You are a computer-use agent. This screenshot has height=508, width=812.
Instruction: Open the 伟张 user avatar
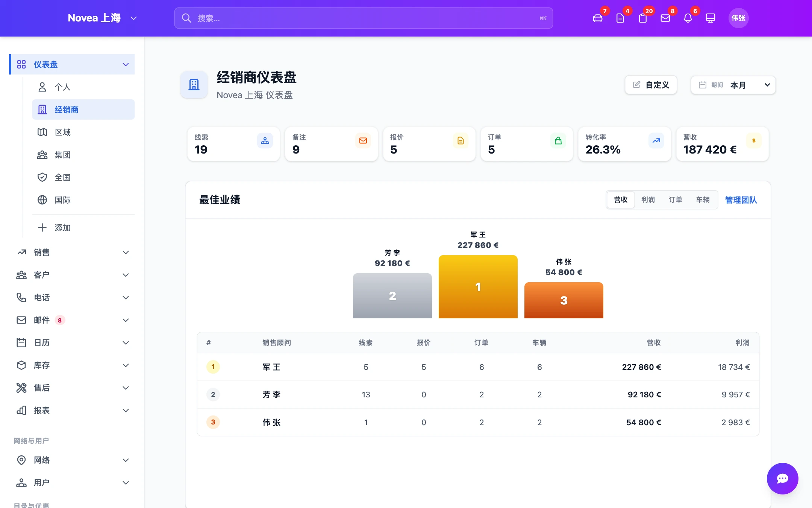coord(738,18)
